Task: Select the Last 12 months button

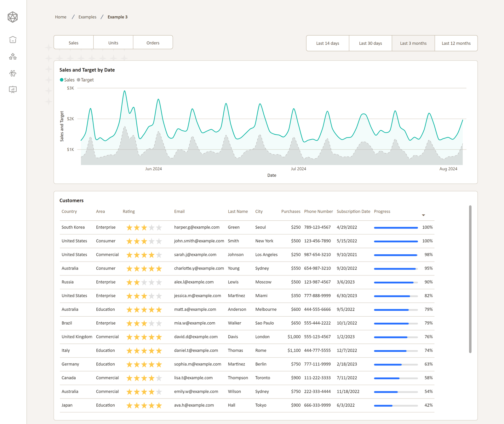Action: [x=456, y=43]
